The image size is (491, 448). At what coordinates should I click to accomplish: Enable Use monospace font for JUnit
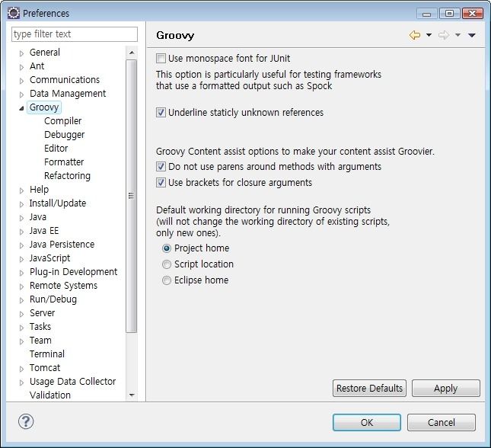pyautogui.click(x=161, y=59)
